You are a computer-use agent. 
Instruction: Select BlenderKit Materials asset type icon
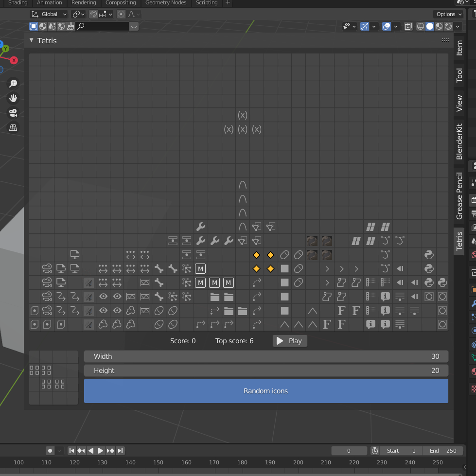coord(43,26)
